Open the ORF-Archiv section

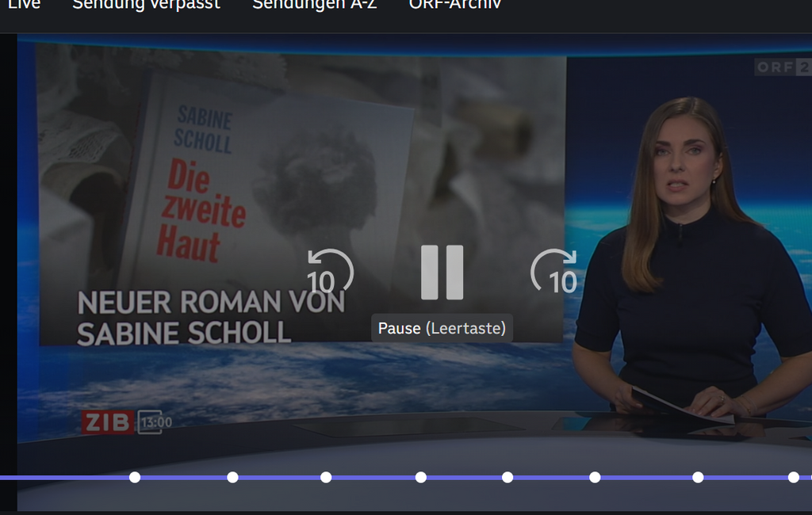coord(455,5)
